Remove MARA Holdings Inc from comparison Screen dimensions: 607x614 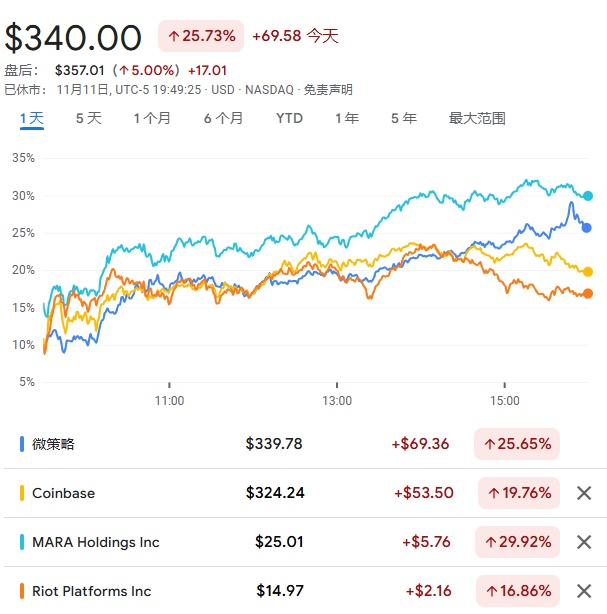tap(584, 542)
